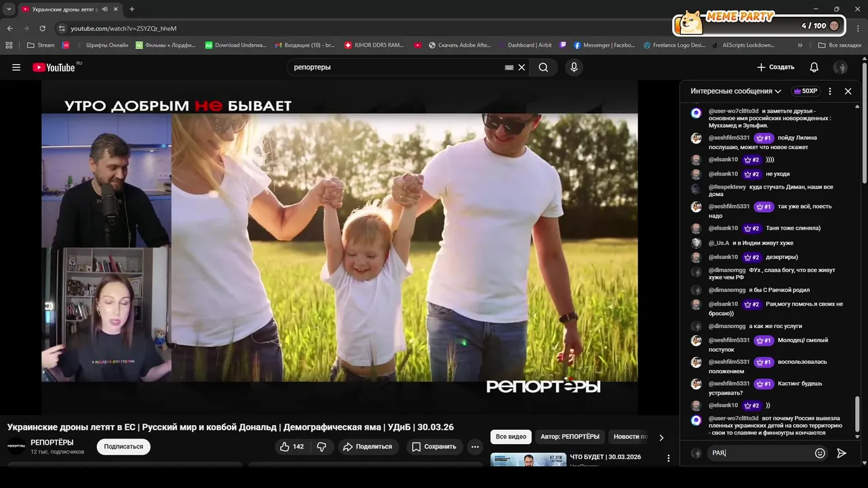The width and height of the screenshot is (868, 488).
Task: Click the video title text
Action: point(231,427)
